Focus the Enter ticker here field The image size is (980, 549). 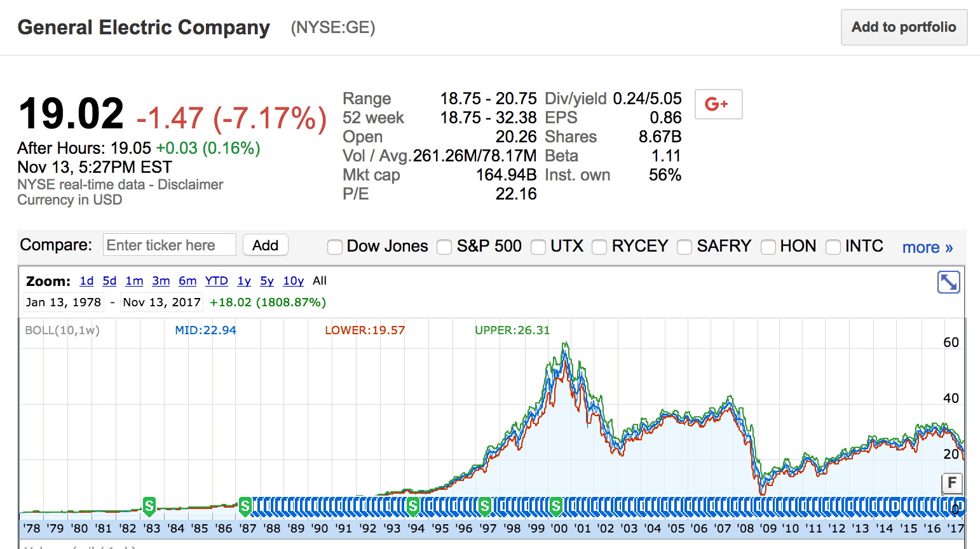pyautogui.click(x=169, y=245)
